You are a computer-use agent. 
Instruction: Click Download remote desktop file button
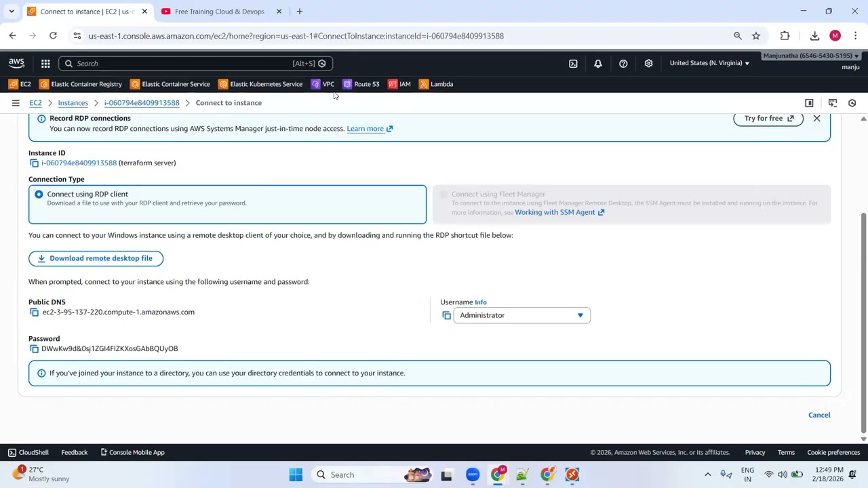[96, 258]
